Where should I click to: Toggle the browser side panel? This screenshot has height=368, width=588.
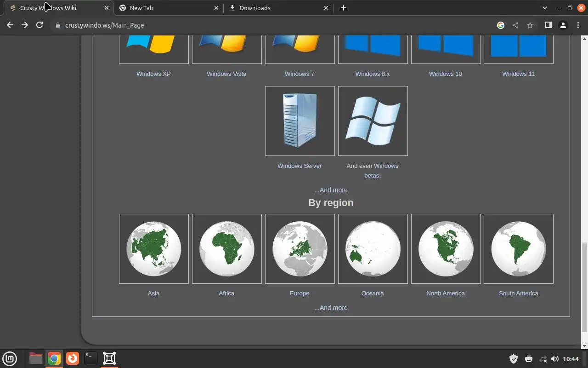[548, 25]
